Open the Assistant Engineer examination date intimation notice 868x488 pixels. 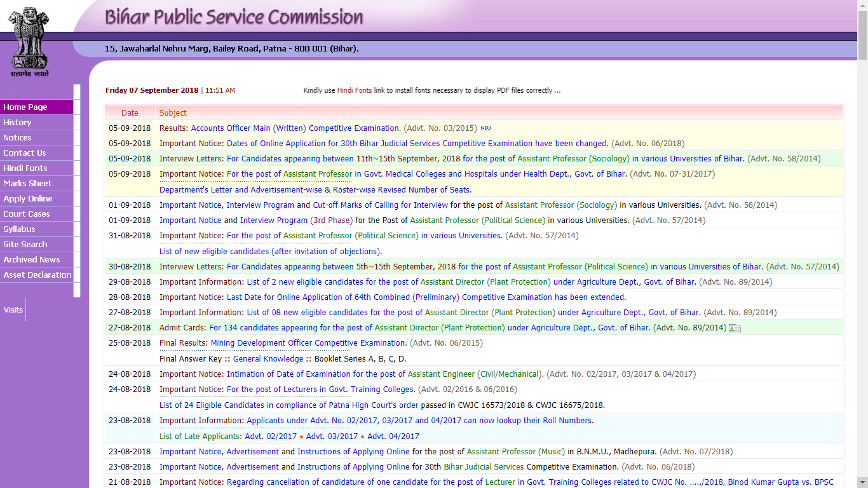click(x=385, y=374)
